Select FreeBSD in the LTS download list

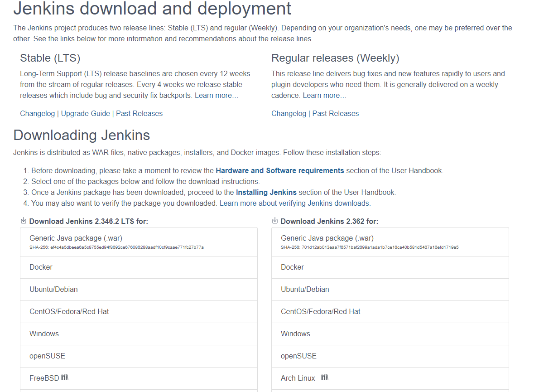click(139, 378)
